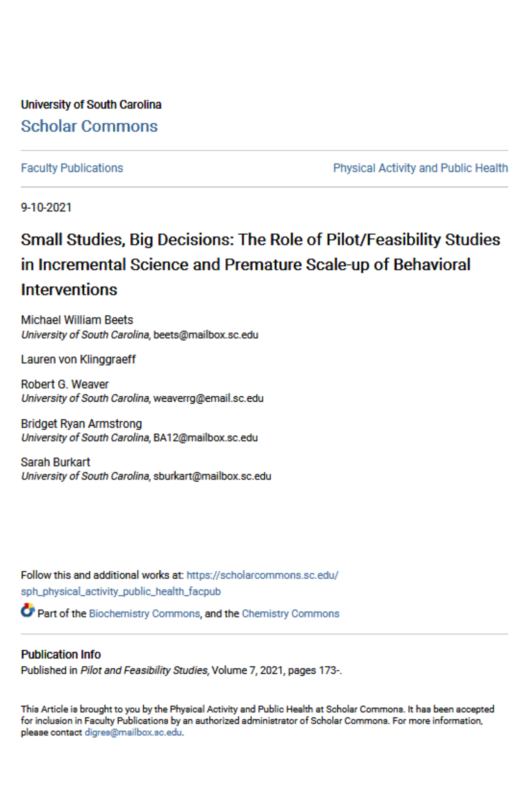Click the Digital Commons network icon
The height and width of the screenshot is (798, 532).
click(28, 611)
